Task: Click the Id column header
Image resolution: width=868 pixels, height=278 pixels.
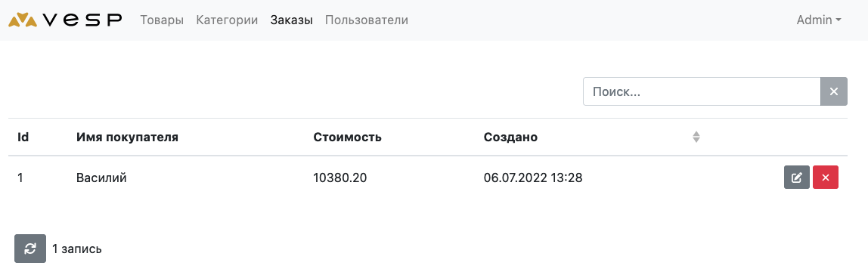Action: pos(23,137)
